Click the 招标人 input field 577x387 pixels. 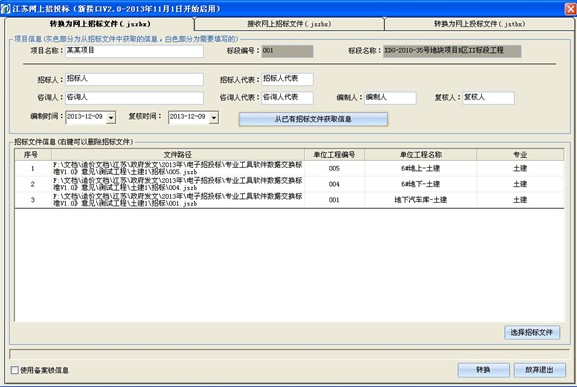point(134,79)
